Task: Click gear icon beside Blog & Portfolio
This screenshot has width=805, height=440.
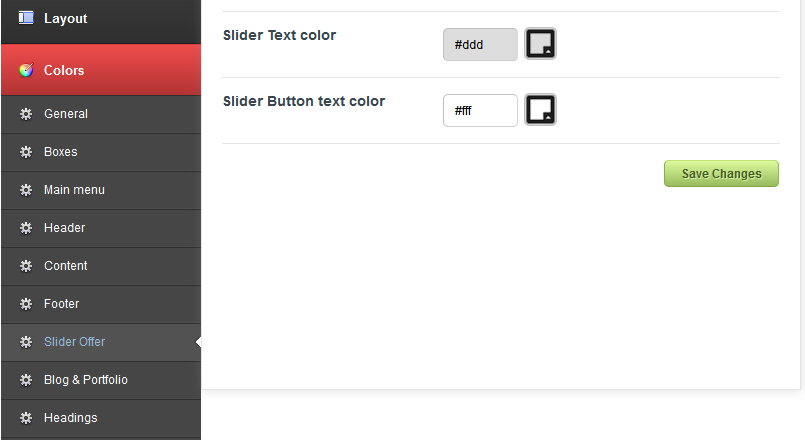Action: [x=26, y=380]
